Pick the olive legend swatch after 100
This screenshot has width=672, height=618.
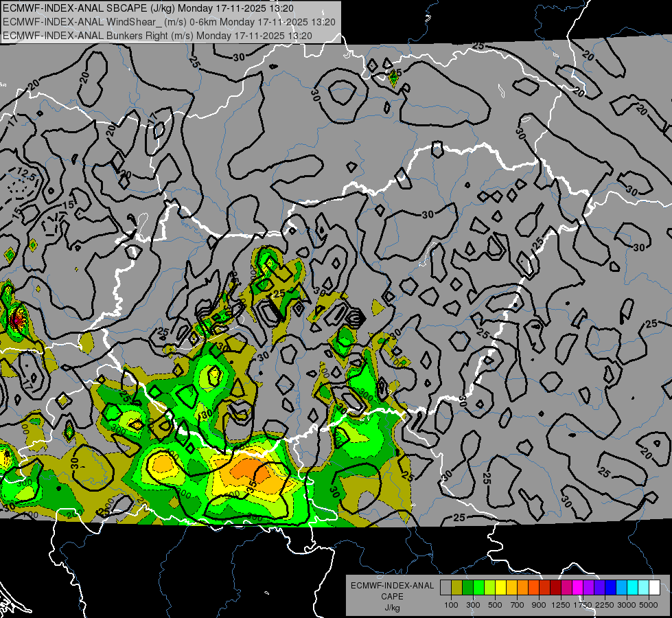[457, 588]
